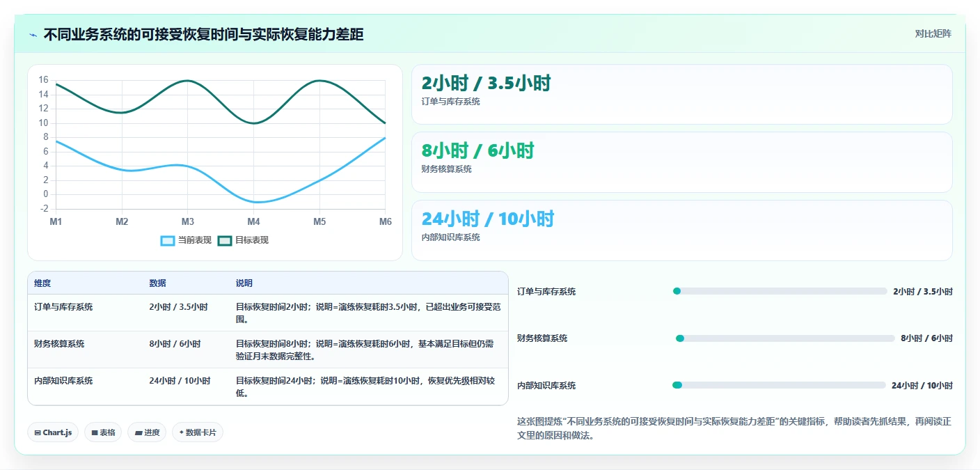
Task: Click 财务核算系统 label in progress list
Action: pos(542,338)
